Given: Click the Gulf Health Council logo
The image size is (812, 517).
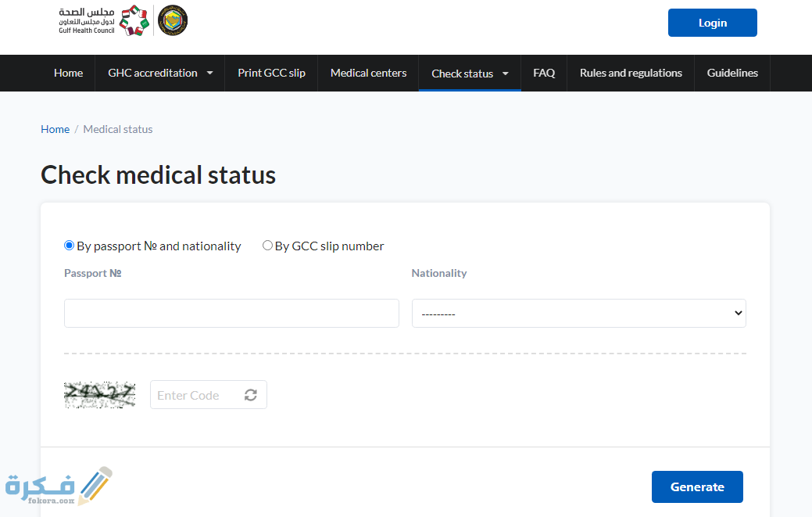Looking at the screenshot, I should [103, 20].
